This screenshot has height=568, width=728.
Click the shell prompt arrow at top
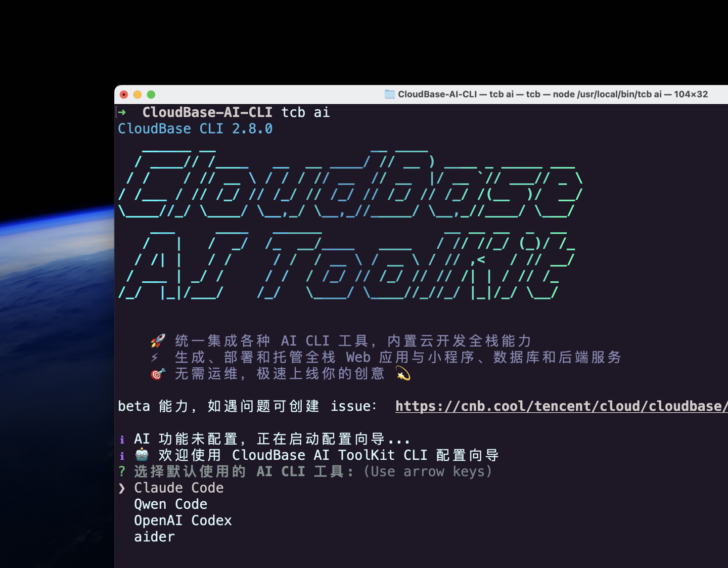122,112
